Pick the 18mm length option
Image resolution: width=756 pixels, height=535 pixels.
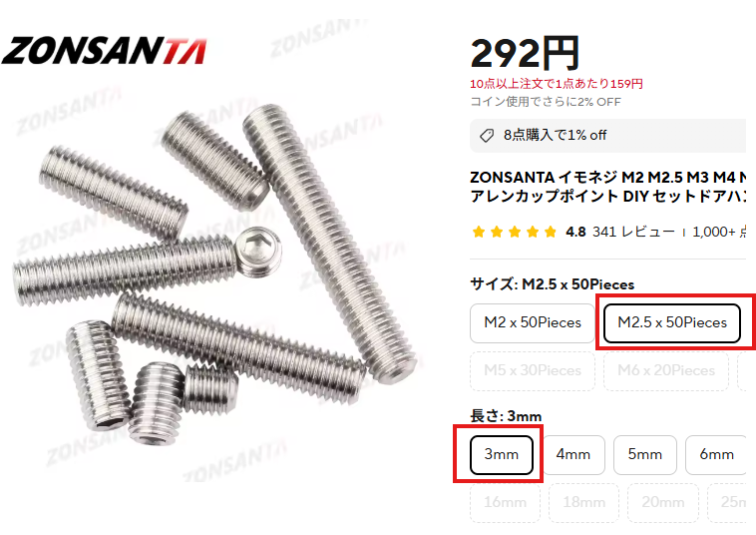583,502
